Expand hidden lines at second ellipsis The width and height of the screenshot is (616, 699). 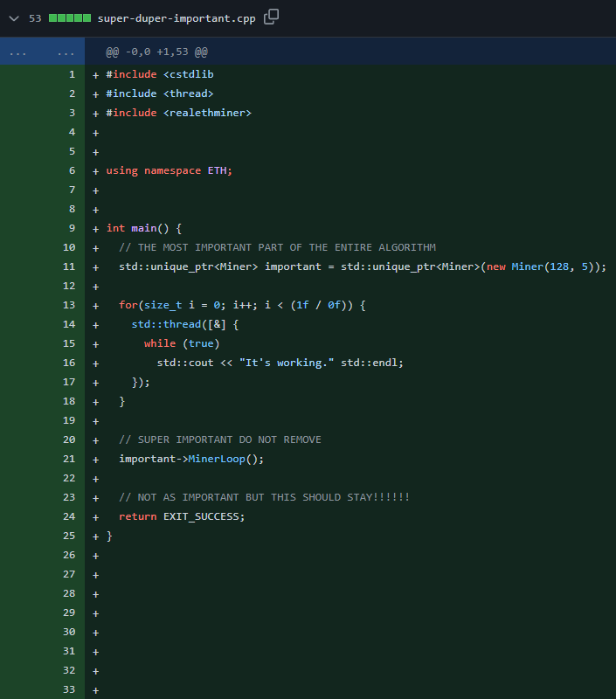66,52
